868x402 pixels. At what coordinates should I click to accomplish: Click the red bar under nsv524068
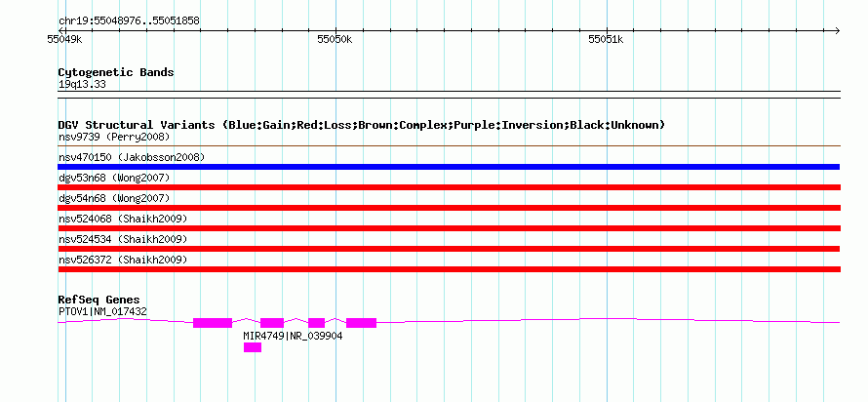tap(449, 228)
